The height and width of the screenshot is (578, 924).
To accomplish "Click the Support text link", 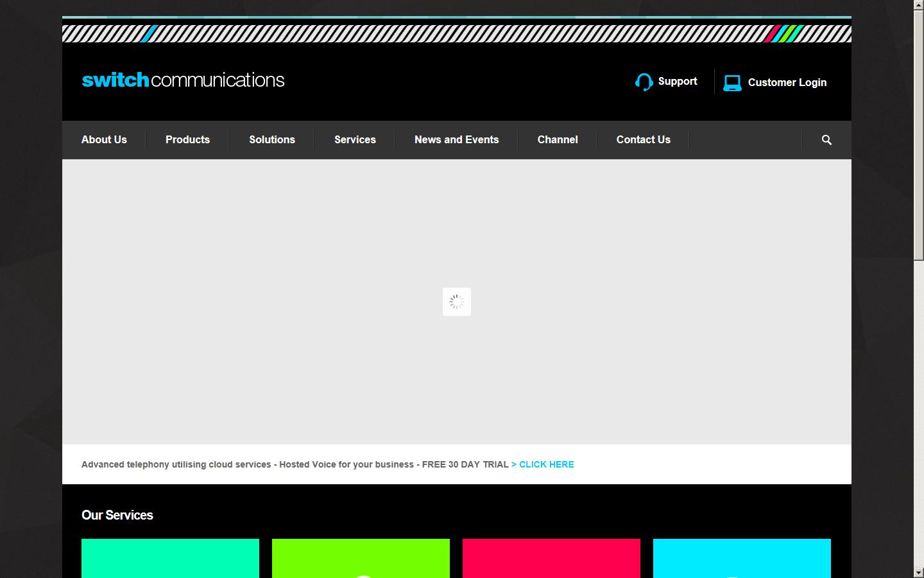I will (677, 81).
